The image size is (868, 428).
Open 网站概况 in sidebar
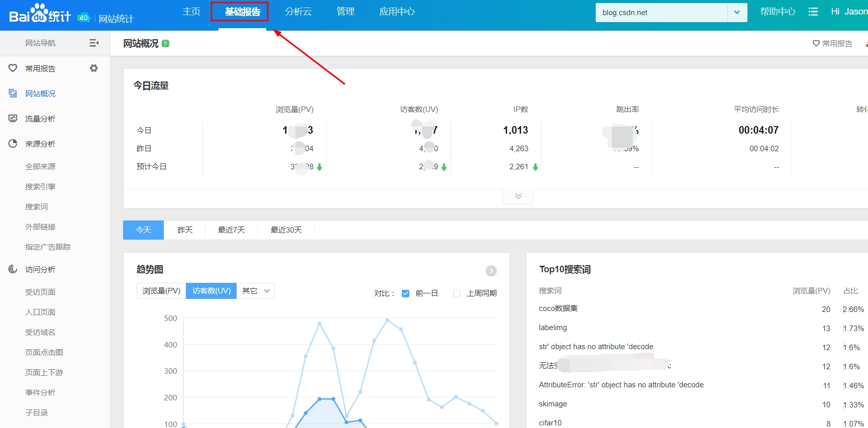[x=41, y=93]
